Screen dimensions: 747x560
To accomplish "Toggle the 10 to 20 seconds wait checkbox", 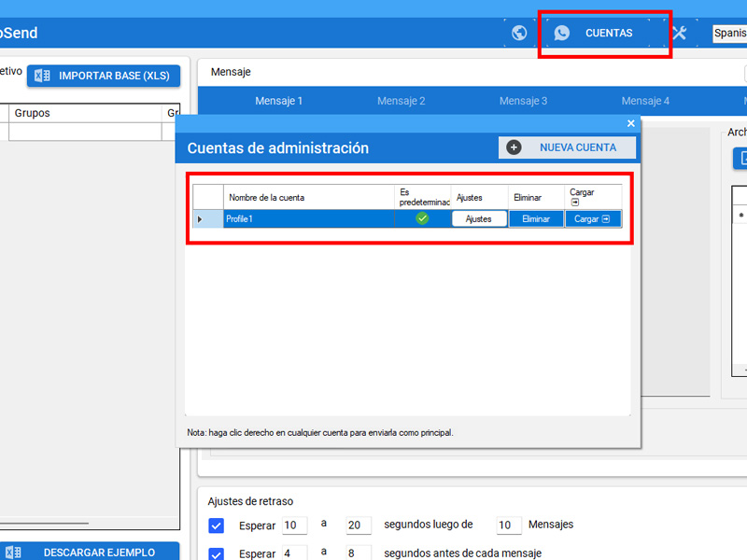I will (217, 525).
